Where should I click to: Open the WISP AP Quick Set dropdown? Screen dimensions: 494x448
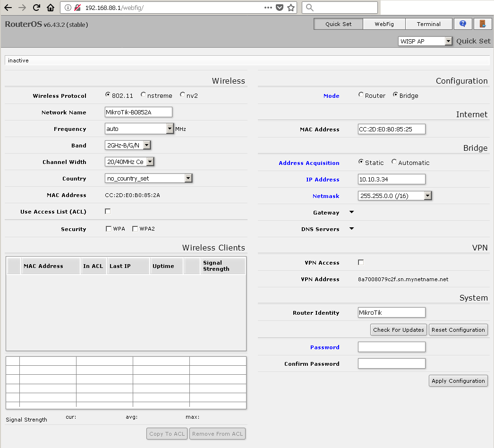point(425,41)
